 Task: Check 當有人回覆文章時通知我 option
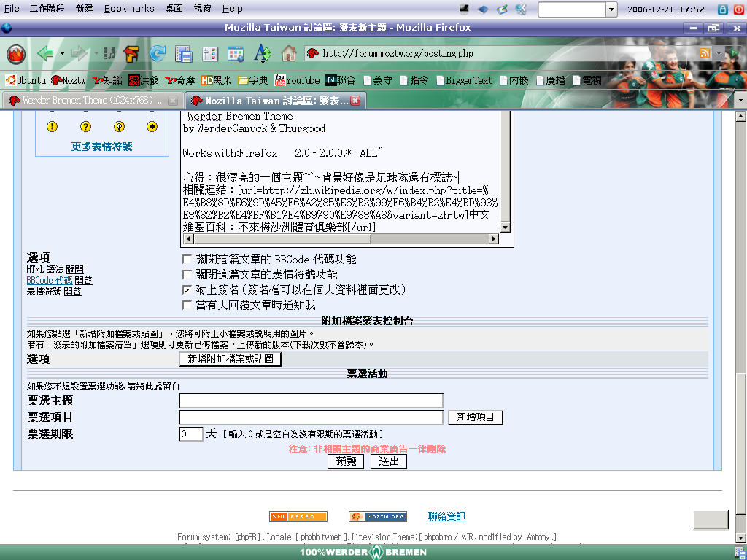(x=187, y=305)
